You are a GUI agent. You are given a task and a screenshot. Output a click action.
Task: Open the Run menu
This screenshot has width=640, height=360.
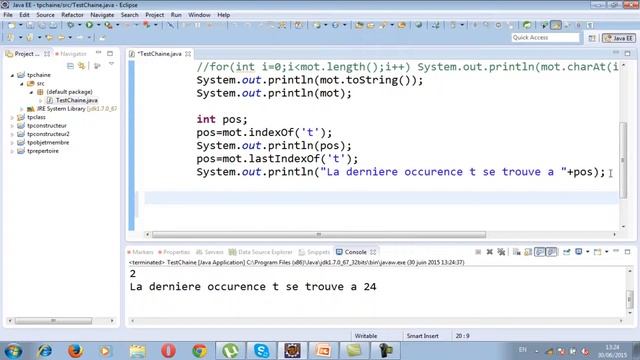(176, 15)
